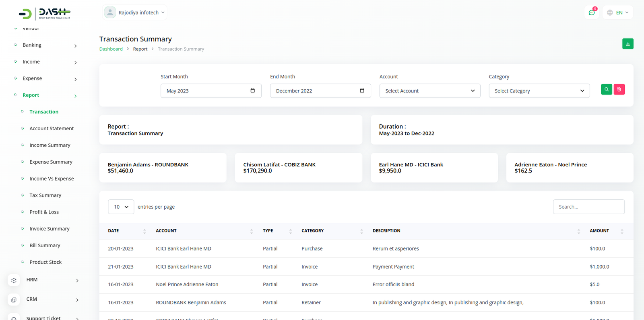Click the Dashboard breadcrumb link
Image resolution: width=644 pixels, height=320 pixels.
point(111,49)
